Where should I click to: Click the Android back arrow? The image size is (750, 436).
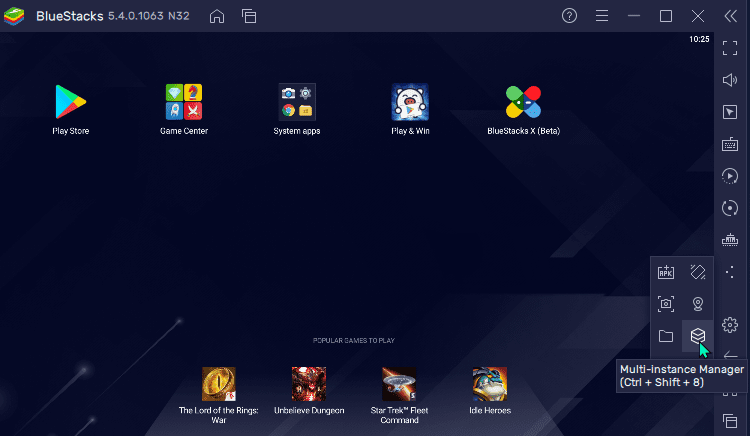point(730,355)
